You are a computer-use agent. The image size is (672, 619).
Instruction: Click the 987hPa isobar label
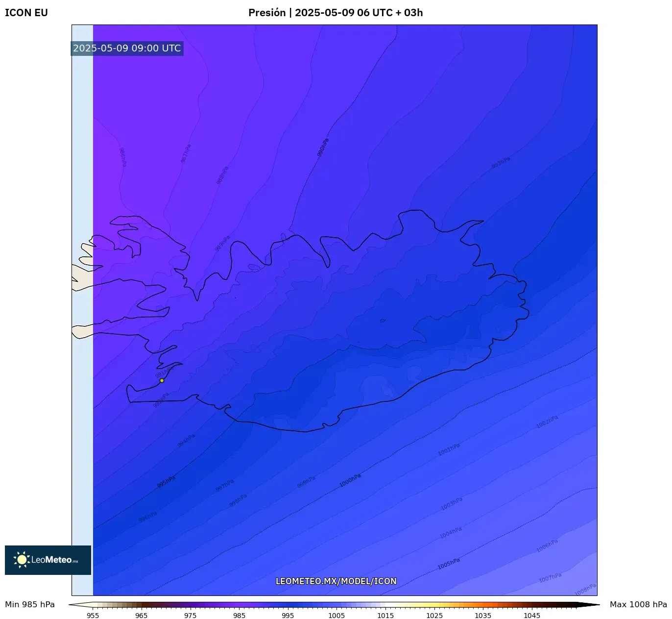pyautogui.click(x=186, y=153)
